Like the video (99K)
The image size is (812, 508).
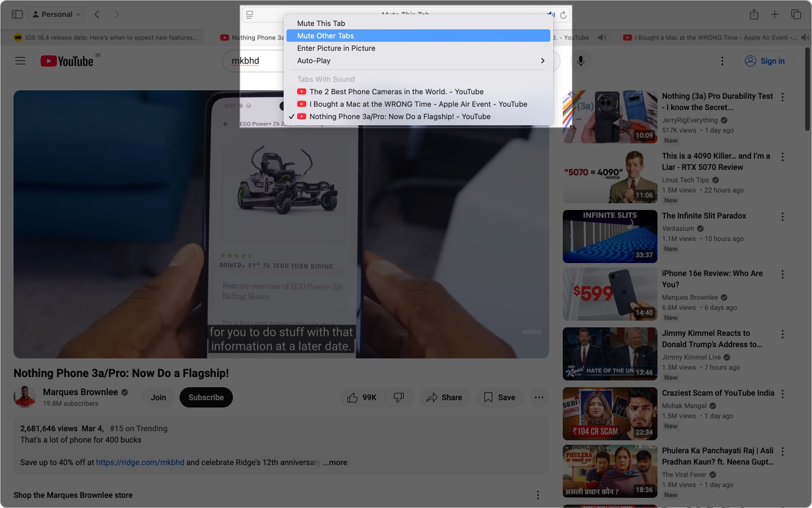[x=362, y=397]
